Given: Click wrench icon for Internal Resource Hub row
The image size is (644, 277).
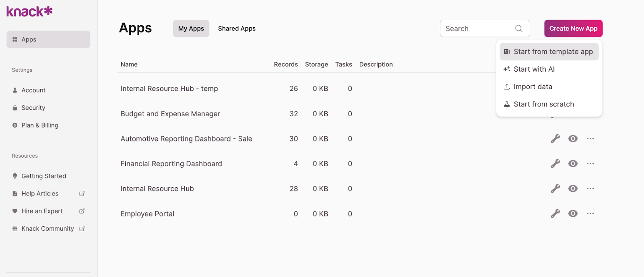Looking at the screenshot, I should pyautogui.click(x=555, y=189).
